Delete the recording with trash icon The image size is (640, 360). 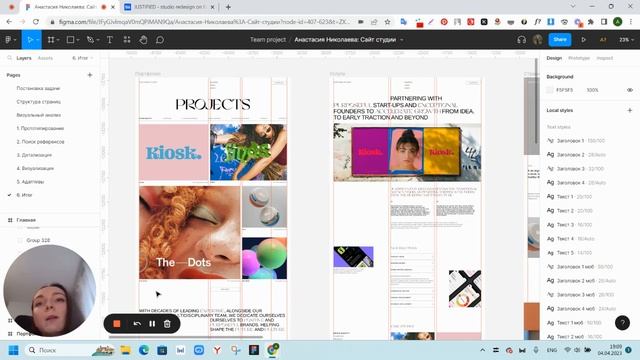167,324
